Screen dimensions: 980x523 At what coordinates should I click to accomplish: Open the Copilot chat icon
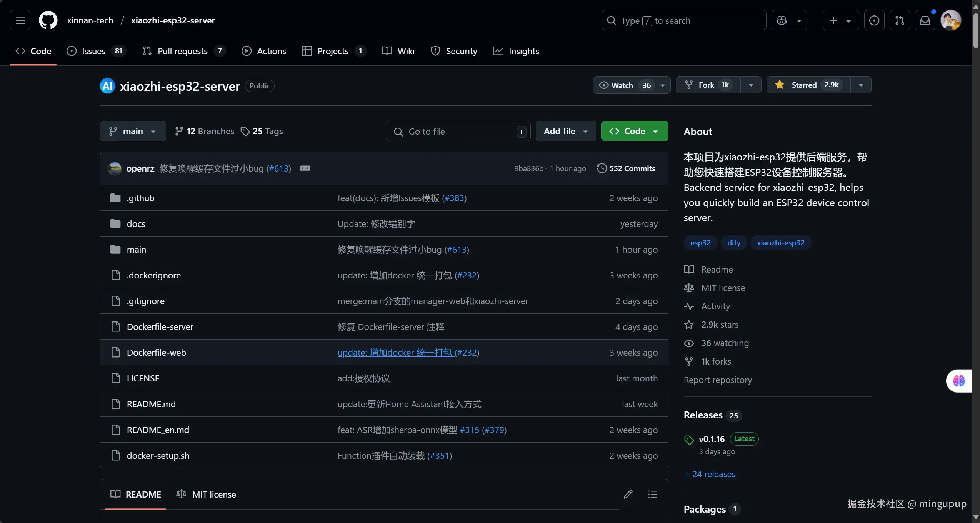tap(782, 20)
